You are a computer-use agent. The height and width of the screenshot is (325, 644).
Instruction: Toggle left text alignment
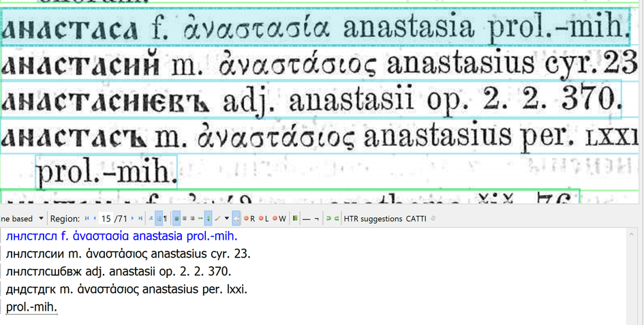(x=177, y=219)
